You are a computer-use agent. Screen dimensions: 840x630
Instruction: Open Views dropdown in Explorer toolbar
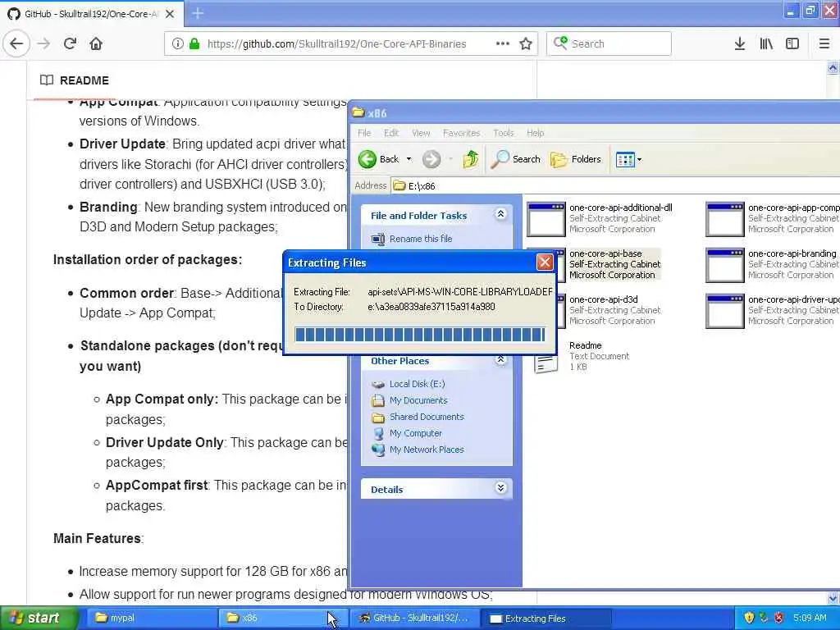(628, 159)
